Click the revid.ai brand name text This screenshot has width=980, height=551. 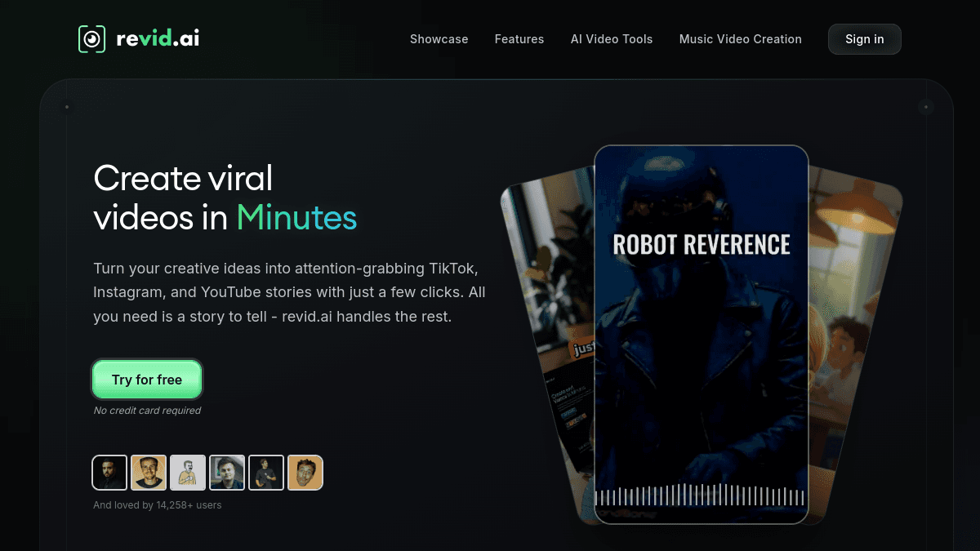(x=158, y=38)
